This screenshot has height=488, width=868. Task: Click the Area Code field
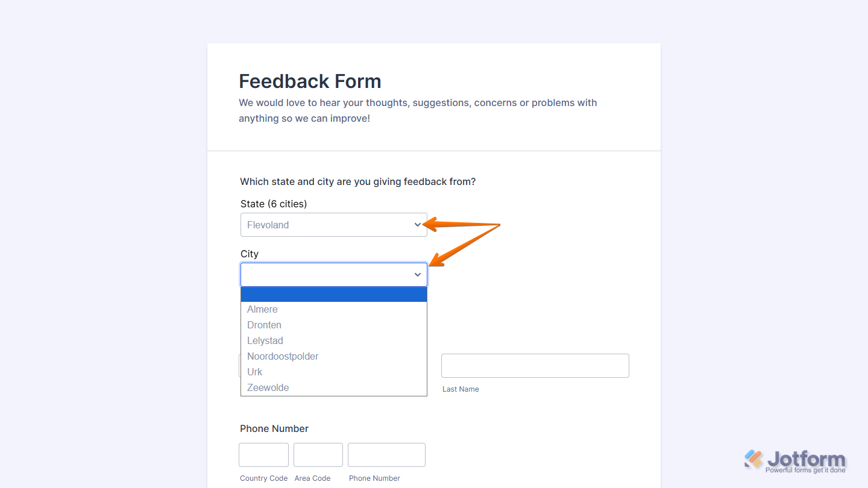pos(318,455)
